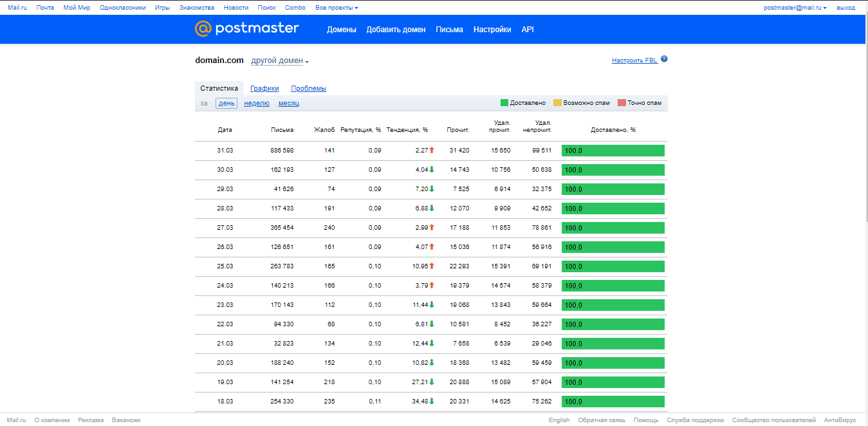The image size is (868, 426).
Task: Open the Все проекты dropdown menu
Action: point(337,8)
